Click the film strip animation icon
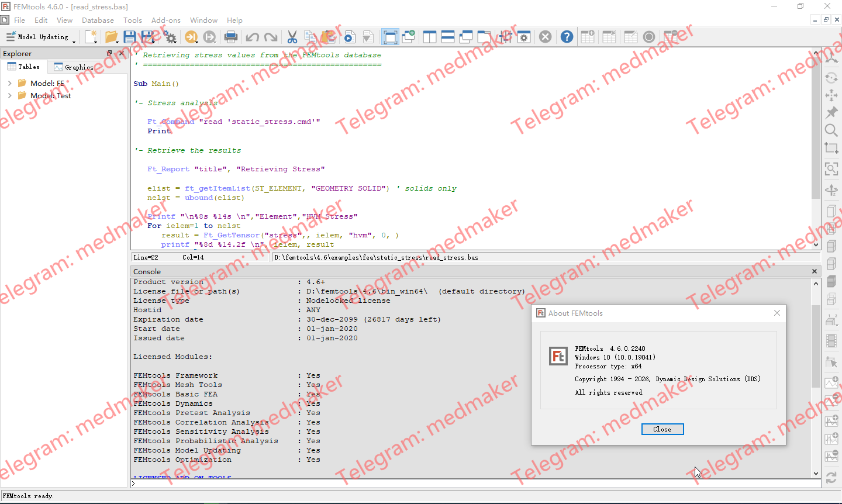Image resolution: width=842 pixels, height=504 pixels. click(x=831, y=340)
